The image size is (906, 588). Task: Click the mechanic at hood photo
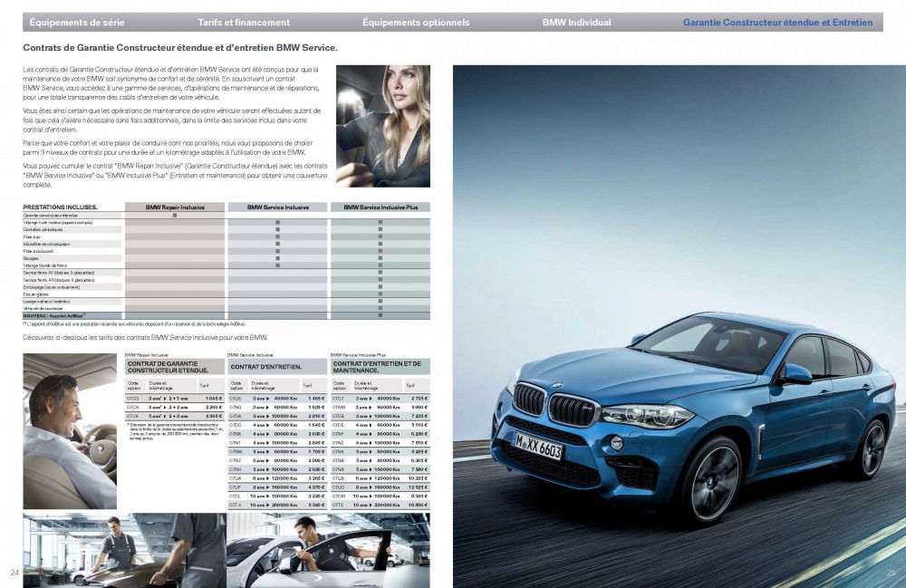[x=125, y=551]
